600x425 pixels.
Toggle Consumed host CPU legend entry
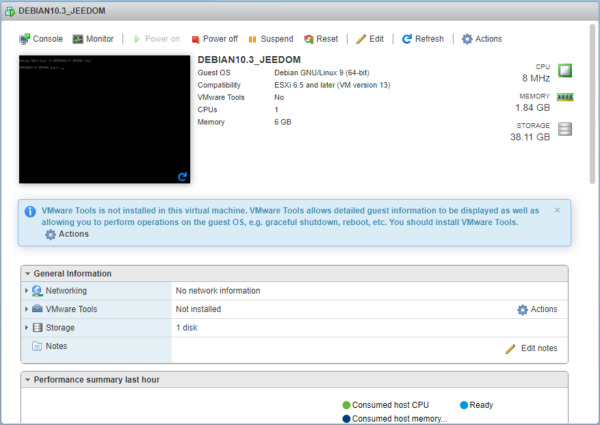click(386, 405)
